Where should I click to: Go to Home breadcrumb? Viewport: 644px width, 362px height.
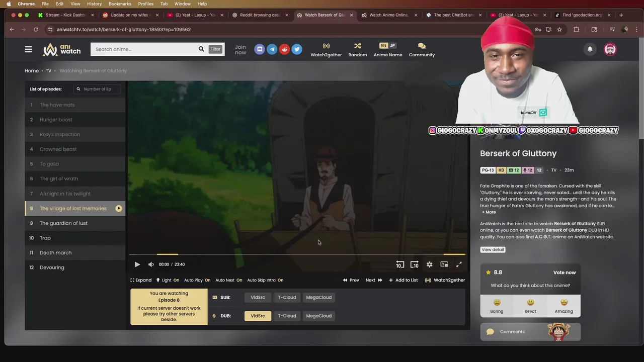(x=32, y=71)
